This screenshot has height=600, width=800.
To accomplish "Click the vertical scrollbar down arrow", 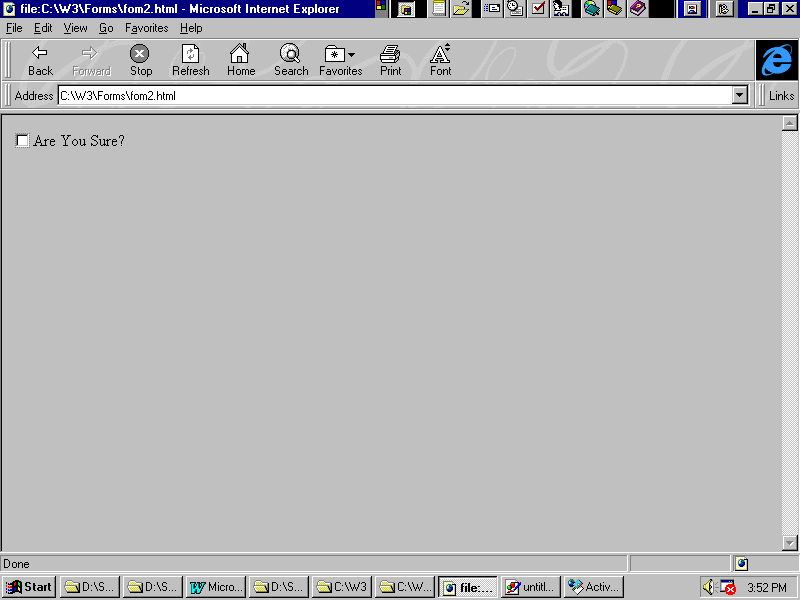I will click(x=789, y=543).
